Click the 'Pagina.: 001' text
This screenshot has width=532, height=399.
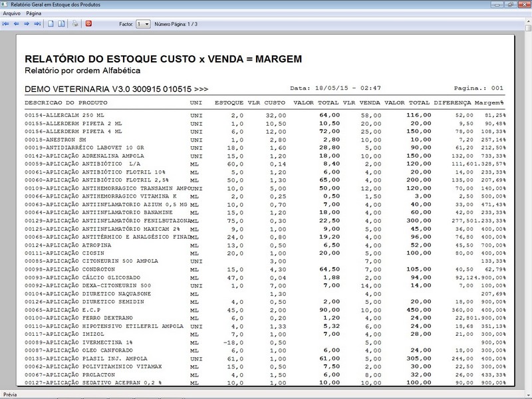click(x=479, y=88)
